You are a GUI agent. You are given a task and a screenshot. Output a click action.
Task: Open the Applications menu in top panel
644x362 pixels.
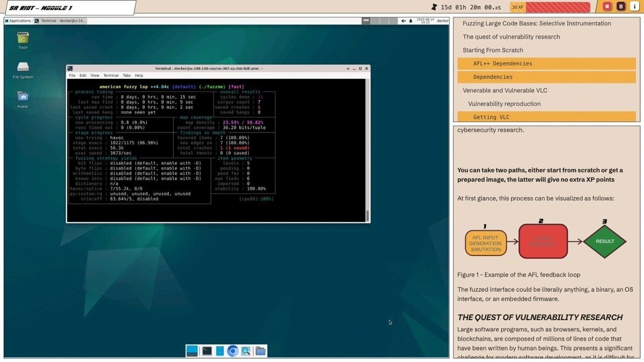coord(18,20)
